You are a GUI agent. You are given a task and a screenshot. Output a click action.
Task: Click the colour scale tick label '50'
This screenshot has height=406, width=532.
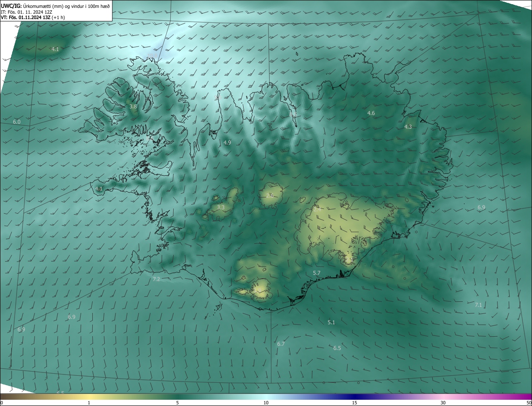click(529, 403)
